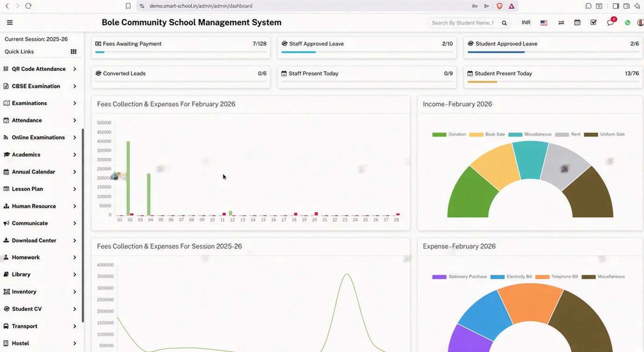Expand the Human Resource menu chevron

coord(75,206)
